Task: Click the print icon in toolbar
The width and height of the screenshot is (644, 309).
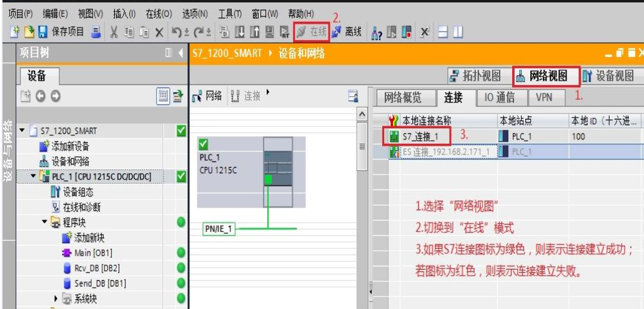Action: pyautogui.click(x=96, y=32)
